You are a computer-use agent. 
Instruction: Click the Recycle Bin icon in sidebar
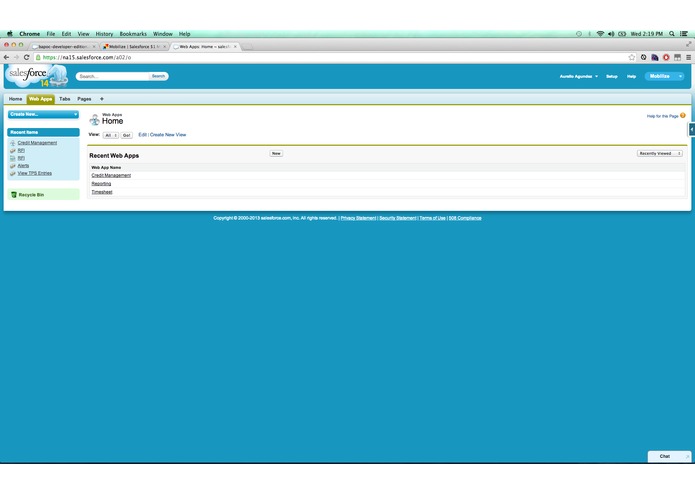pos(13,194)
